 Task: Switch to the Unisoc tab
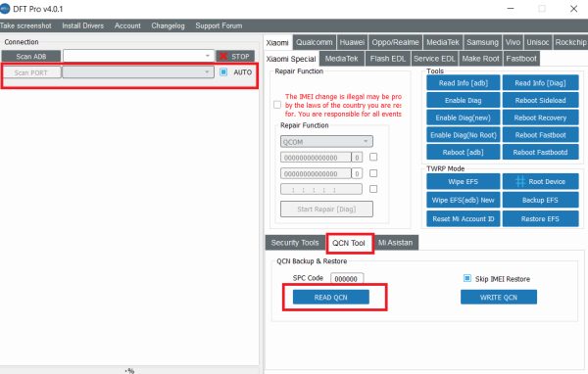pos(538,42)
